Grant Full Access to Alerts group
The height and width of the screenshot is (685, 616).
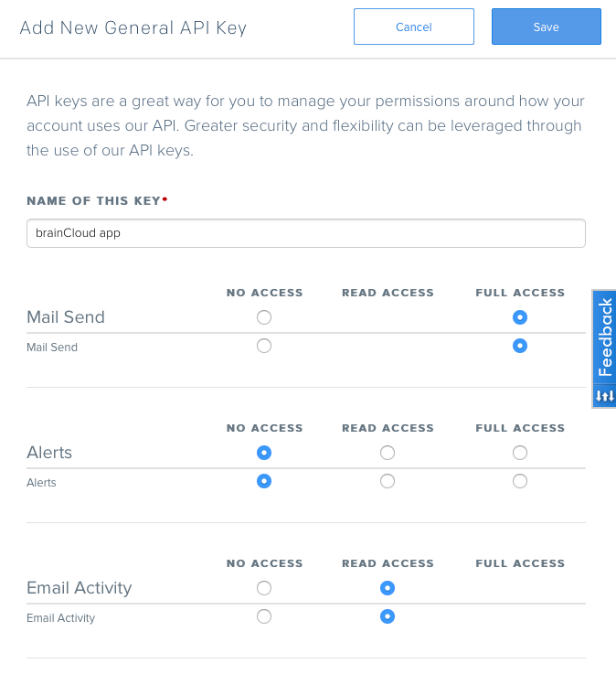coord(519,453)
